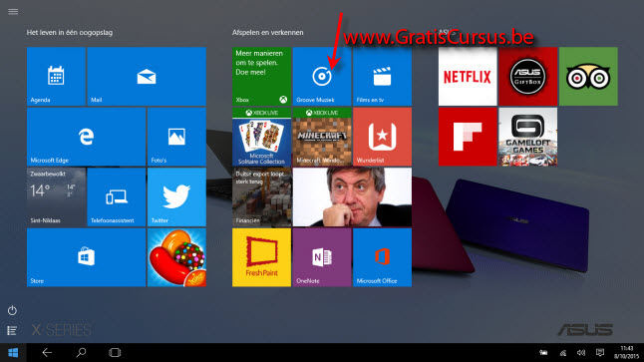Viewport: 644px width, 362px height.
Task: Open the Action Center notifications icon
Action: [x=600, y=353]
